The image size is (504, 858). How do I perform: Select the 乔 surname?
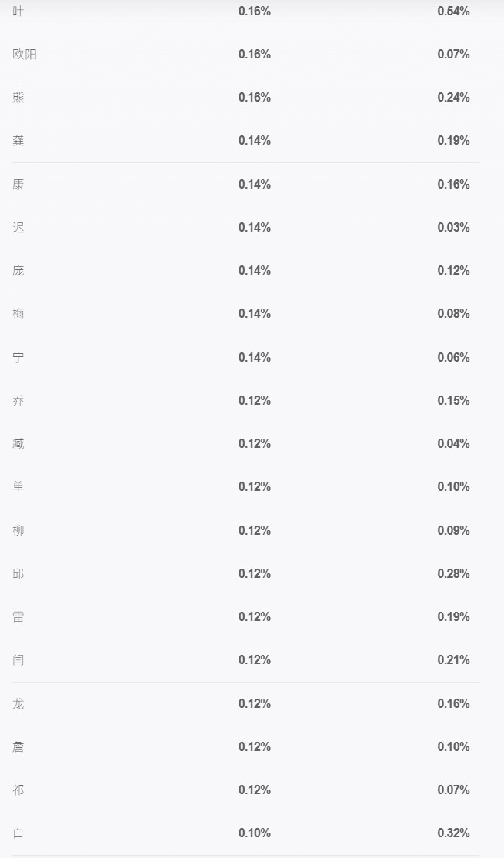point(18,401)
